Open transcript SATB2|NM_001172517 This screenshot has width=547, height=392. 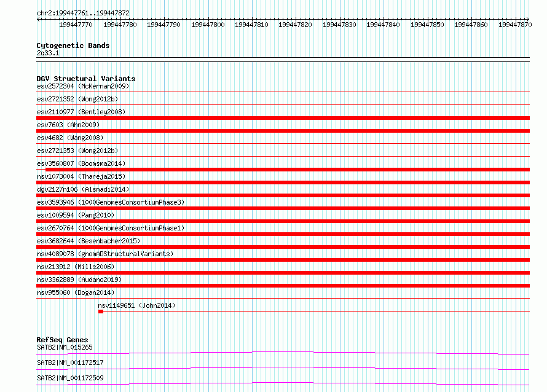tap(70, 363)
